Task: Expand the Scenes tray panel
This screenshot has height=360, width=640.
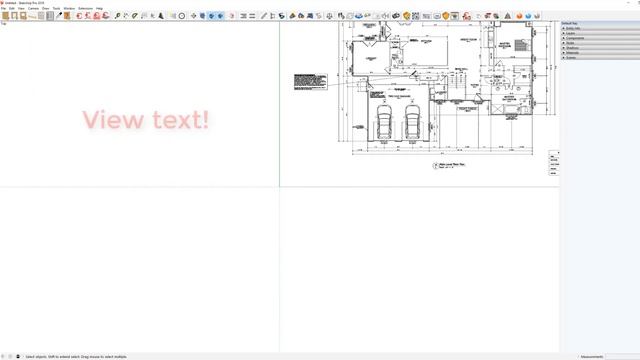Action: point(600,58)
